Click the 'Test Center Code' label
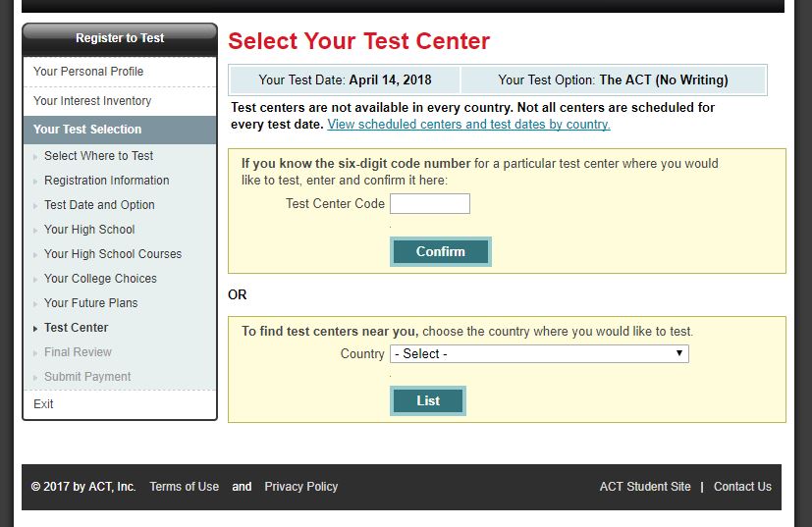The width and height of the screenshot is (812, 527). (x=335, y=204)
